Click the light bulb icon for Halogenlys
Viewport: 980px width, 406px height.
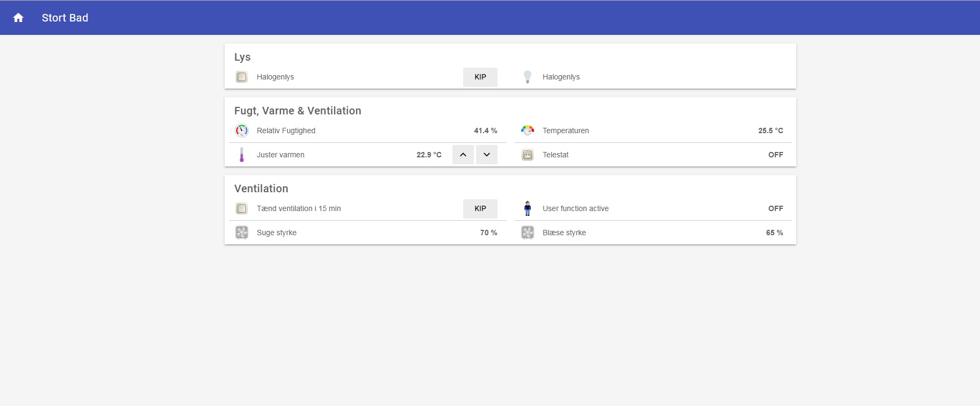tap(528, 77)
